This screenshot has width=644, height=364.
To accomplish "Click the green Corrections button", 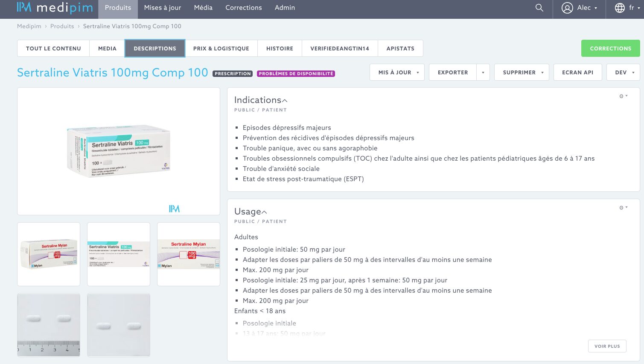I will click(610, 49).
